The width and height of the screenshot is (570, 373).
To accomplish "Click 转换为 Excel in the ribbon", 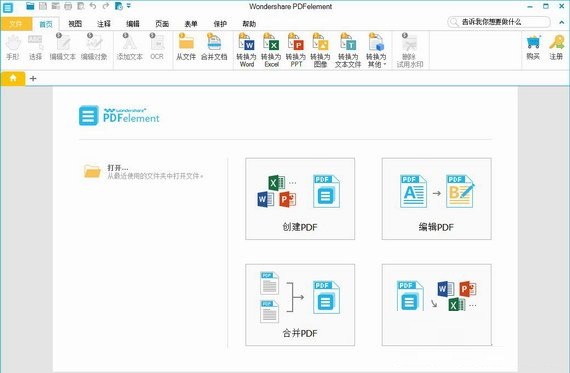I will 271,51.
